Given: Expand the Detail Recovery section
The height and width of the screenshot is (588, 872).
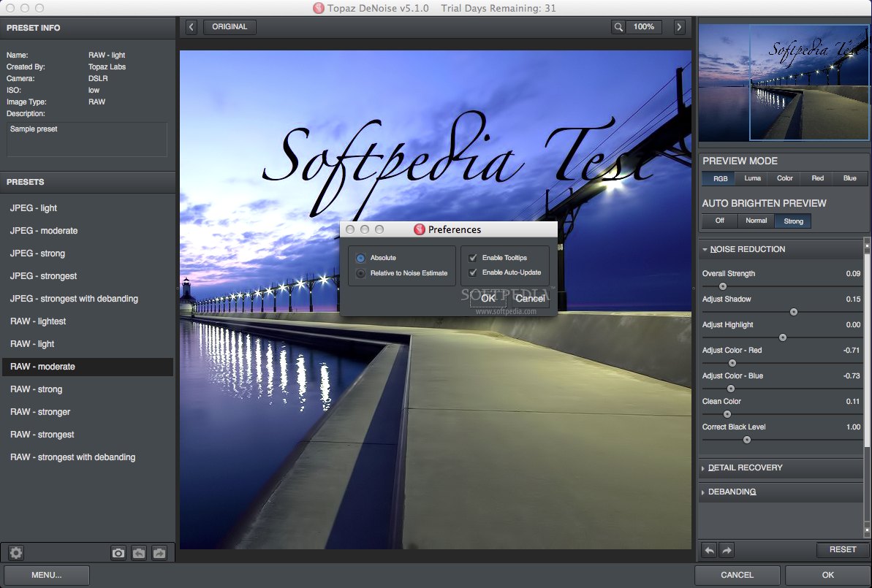Looking at the screenshot, I should coord(745,467).
